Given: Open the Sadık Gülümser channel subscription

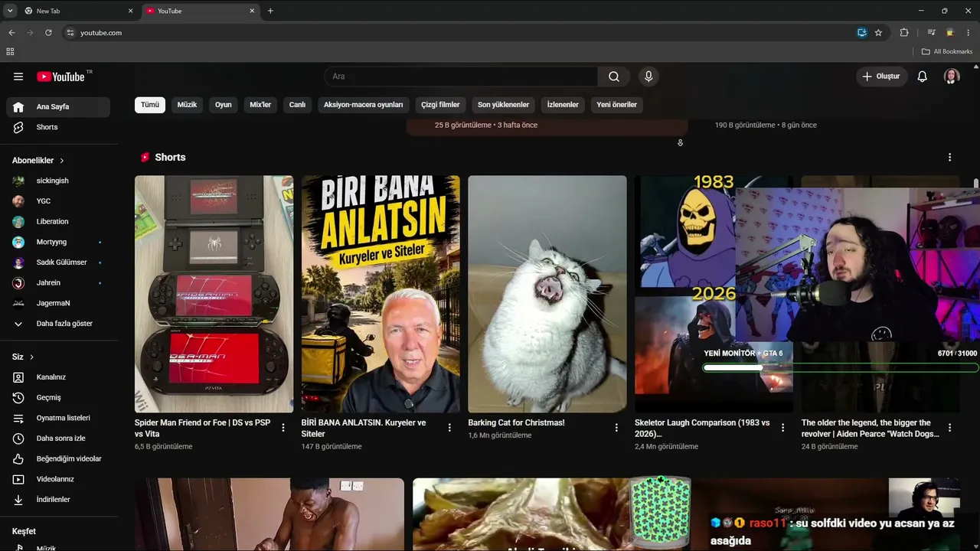Looking at the screenshot, I should tap(61, 262).
